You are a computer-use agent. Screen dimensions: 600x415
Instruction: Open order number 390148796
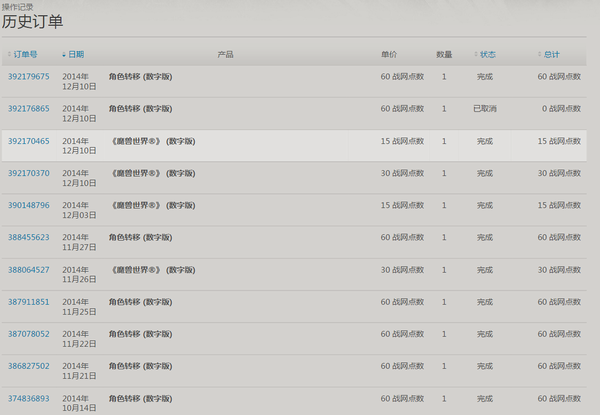(x=29, y=205)
